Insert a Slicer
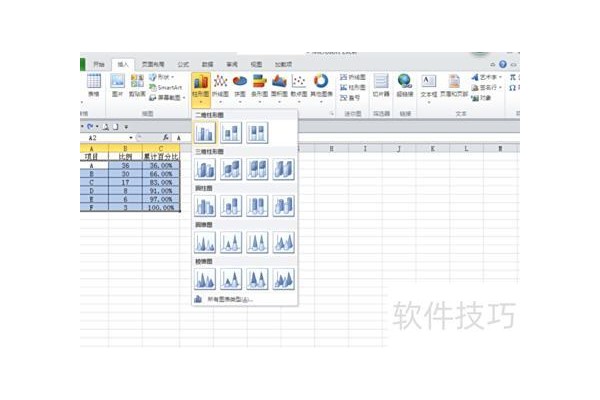Viewport: 600px width, 400px height. 381,86
